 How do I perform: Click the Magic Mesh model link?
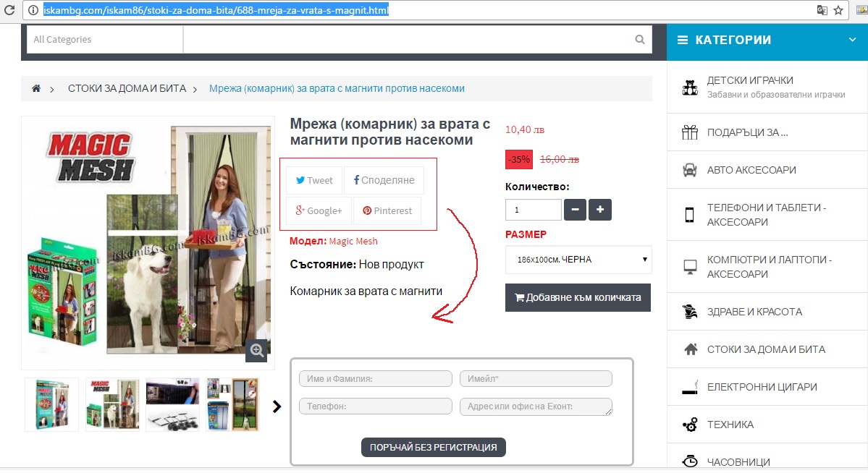[x=353, y=242]
